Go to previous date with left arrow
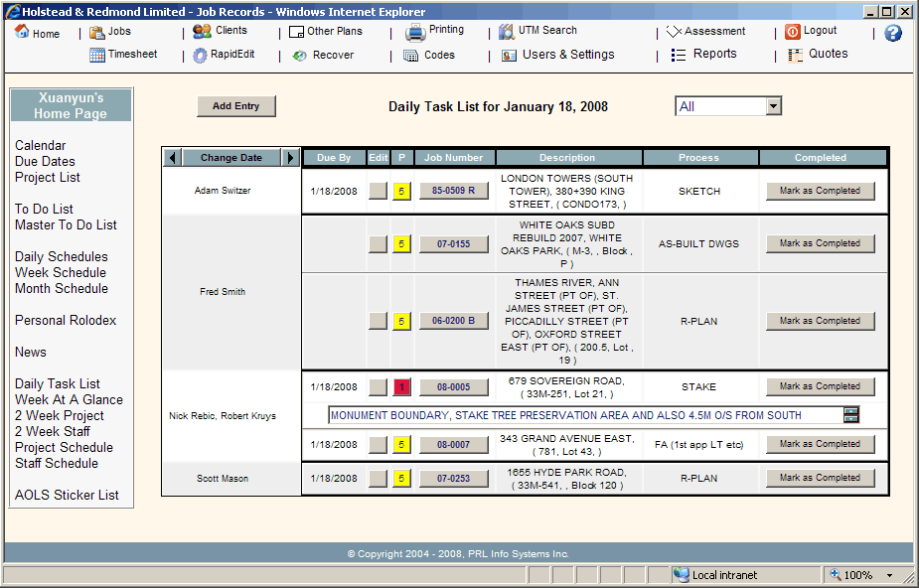The image size is (919, 588). (172, 158)
